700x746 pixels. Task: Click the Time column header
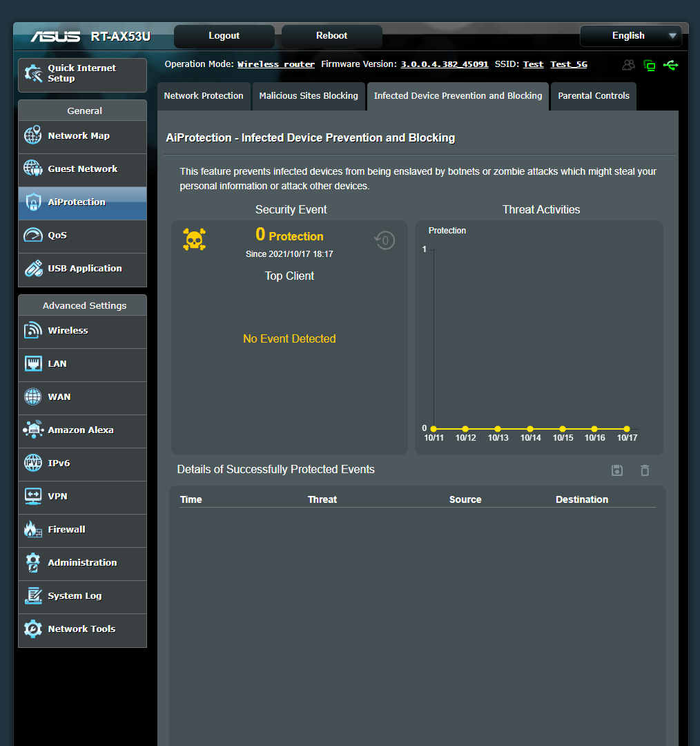coord(191,499)
